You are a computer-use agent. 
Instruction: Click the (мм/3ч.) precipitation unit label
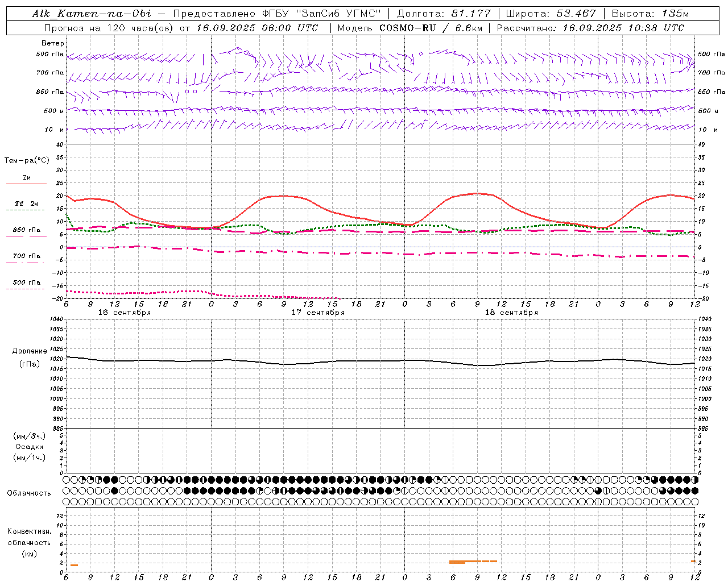[30, 436]
